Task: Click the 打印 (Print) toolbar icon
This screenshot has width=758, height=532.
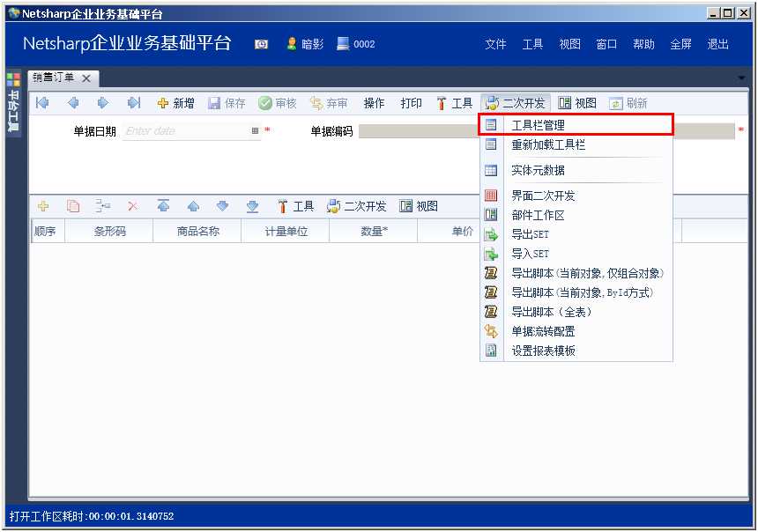Action: pos(410,102)
